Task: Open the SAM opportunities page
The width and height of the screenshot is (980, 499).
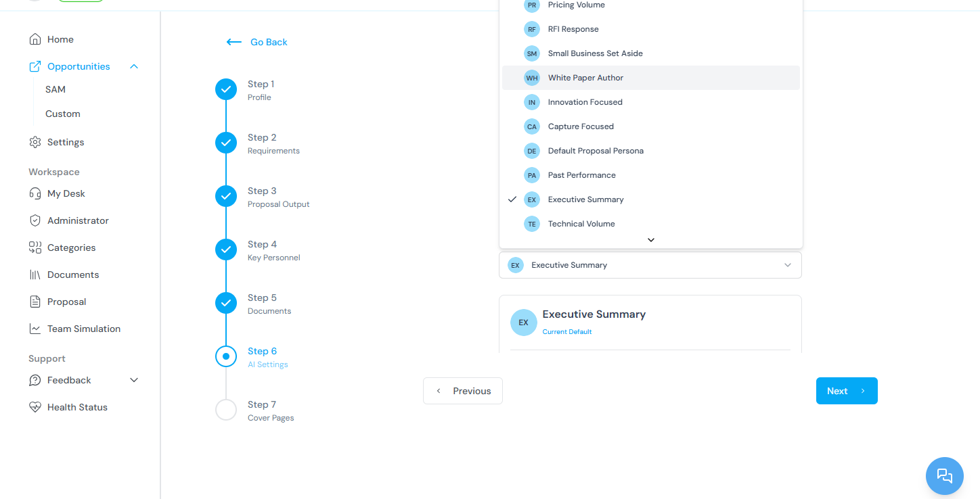Action: click(55, 89)
